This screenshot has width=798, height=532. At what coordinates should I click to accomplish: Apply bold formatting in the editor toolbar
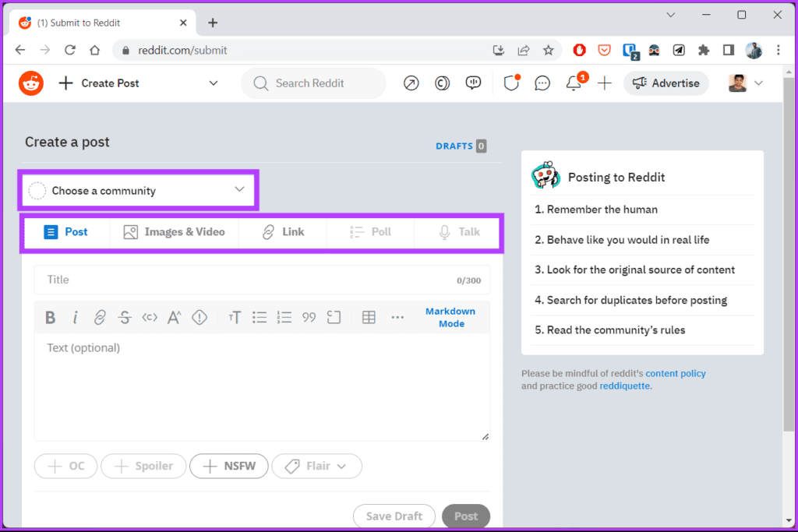[x=50, y=317]
